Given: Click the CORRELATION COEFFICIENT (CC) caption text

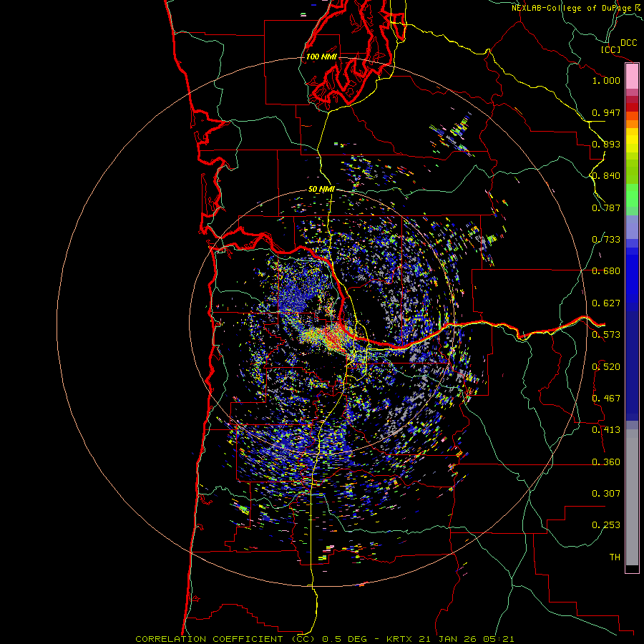Looking at the screenshot, I should click(x=226, y=639).
